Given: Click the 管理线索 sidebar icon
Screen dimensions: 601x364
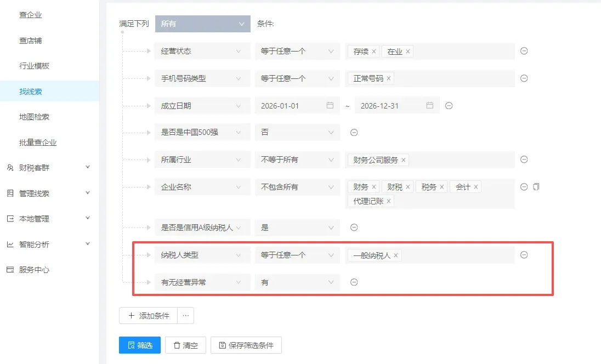Looking at the screenshot, I should pyautogui.click(x=10, y=193).
